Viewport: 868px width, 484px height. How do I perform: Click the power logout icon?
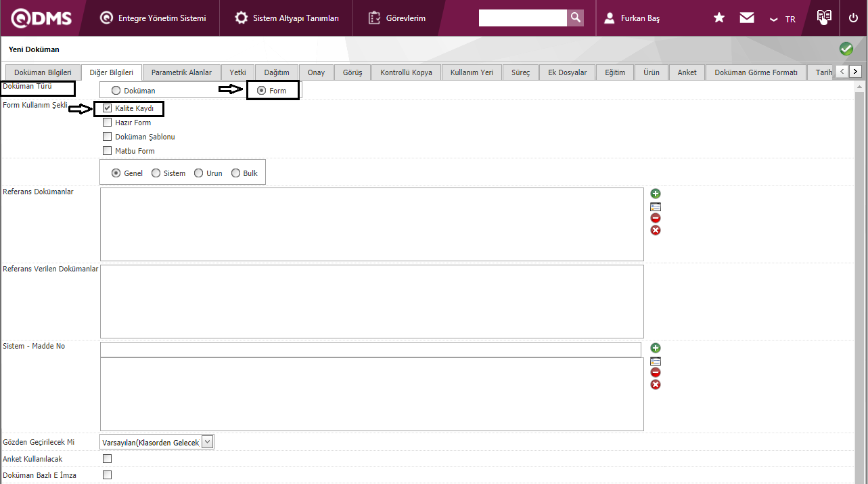point(853,18)
